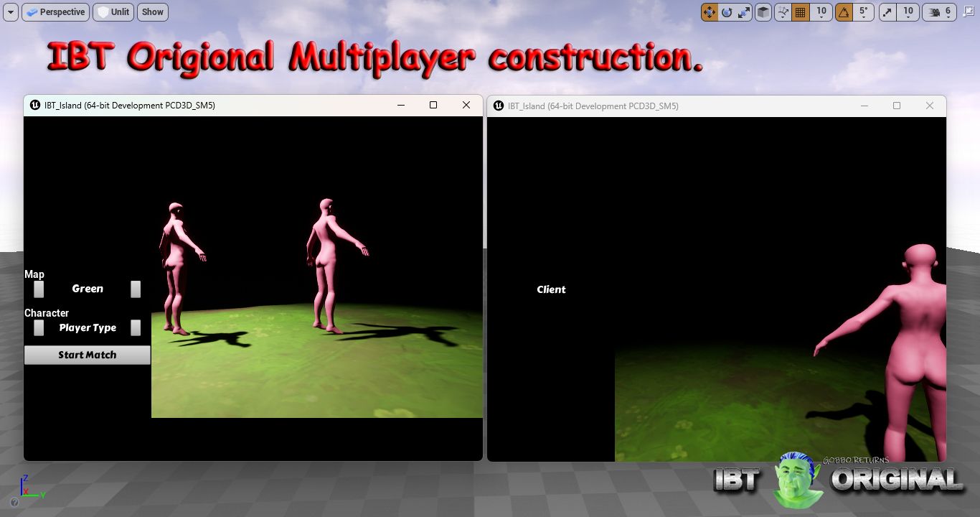Click the maximize viewport icon in top-right corner
Viewport: 980px width, 517px height.
point(969,11)
